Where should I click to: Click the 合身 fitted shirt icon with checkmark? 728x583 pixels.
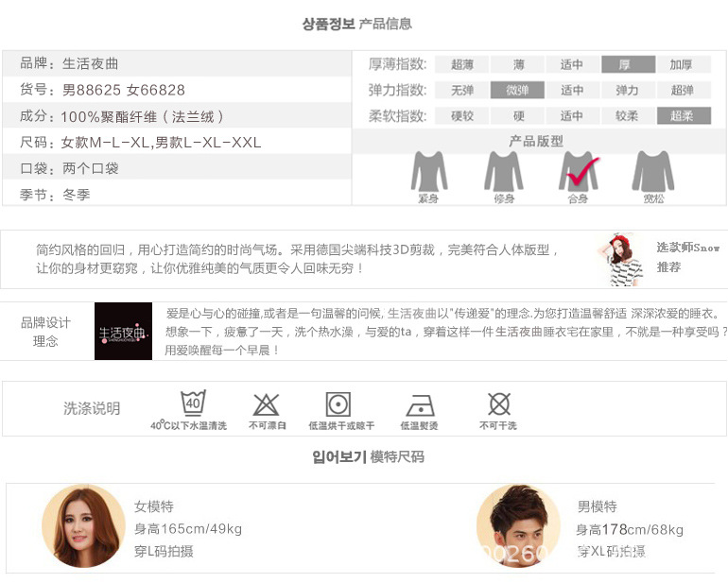(579, 171)
